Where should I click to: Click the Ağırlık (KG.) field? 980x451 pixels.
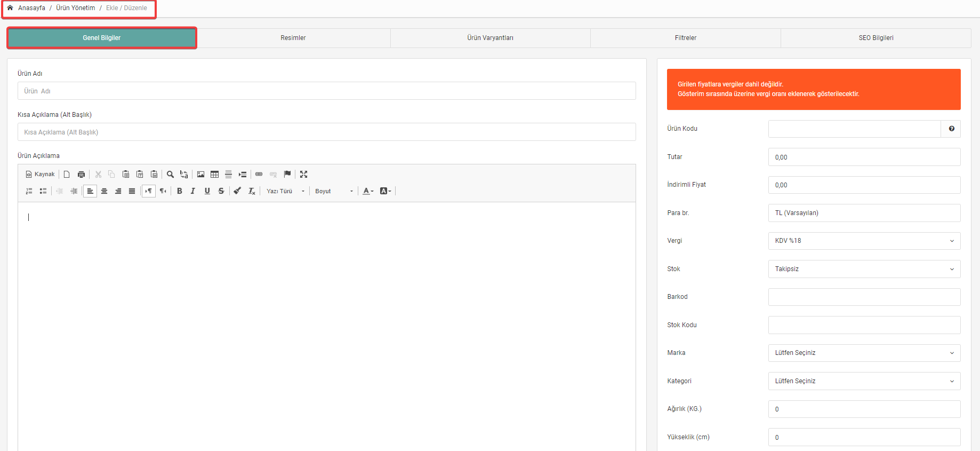coord(864,409)
